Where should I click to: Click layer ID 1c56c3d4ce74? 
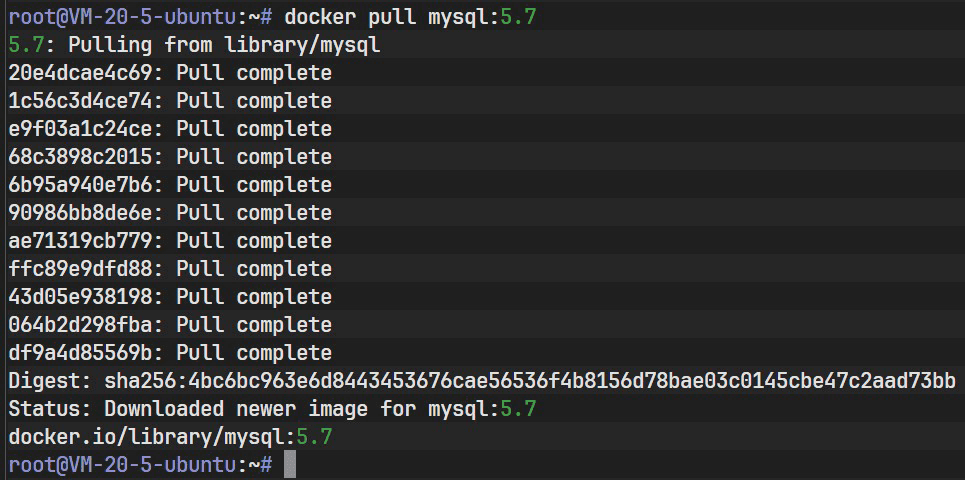[x=86, y=101]
